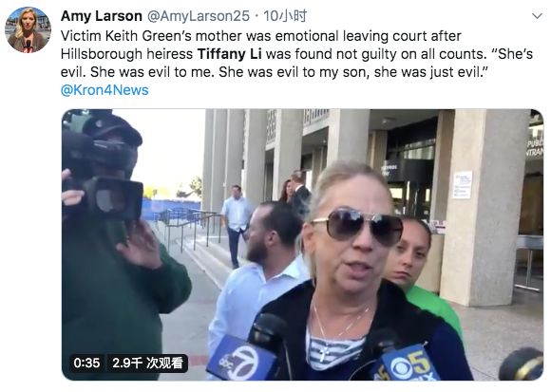
Task: Expand the tweet options chevron menu
Action: click(537, 16)
